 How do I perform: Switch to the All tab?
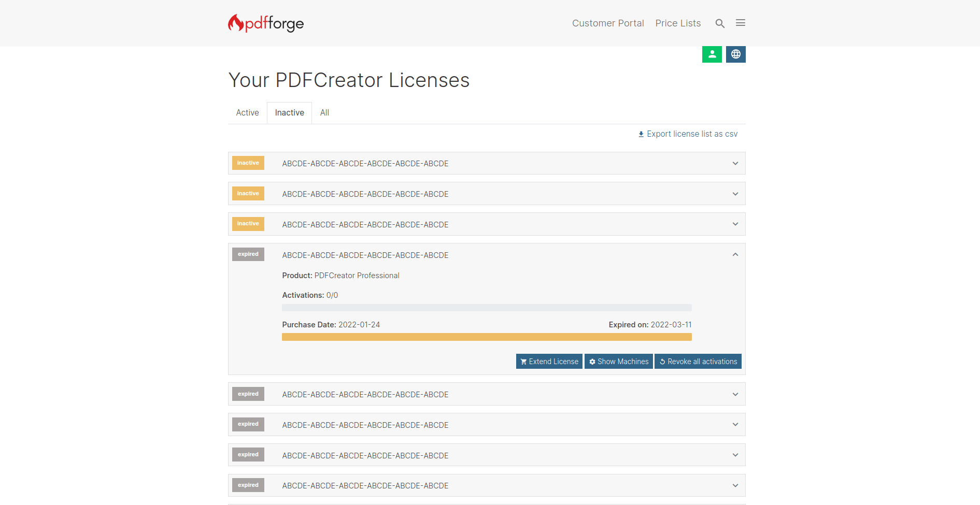click(x=324, y=113)
